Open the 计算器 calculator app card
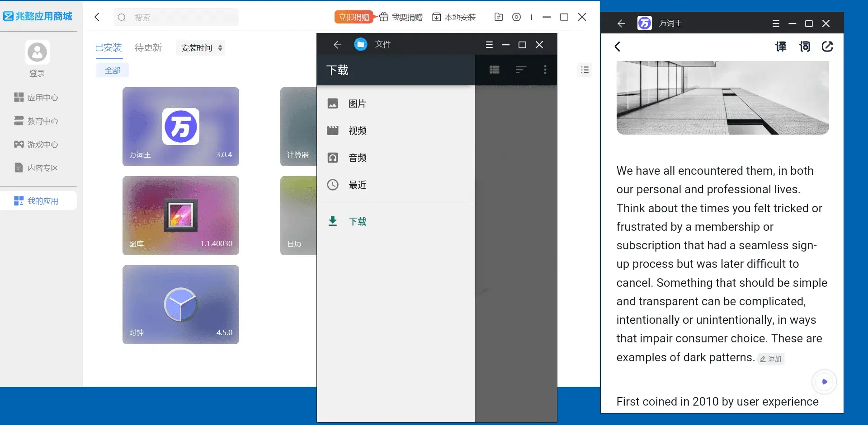868x425 pixels. (x=298, y=126)
